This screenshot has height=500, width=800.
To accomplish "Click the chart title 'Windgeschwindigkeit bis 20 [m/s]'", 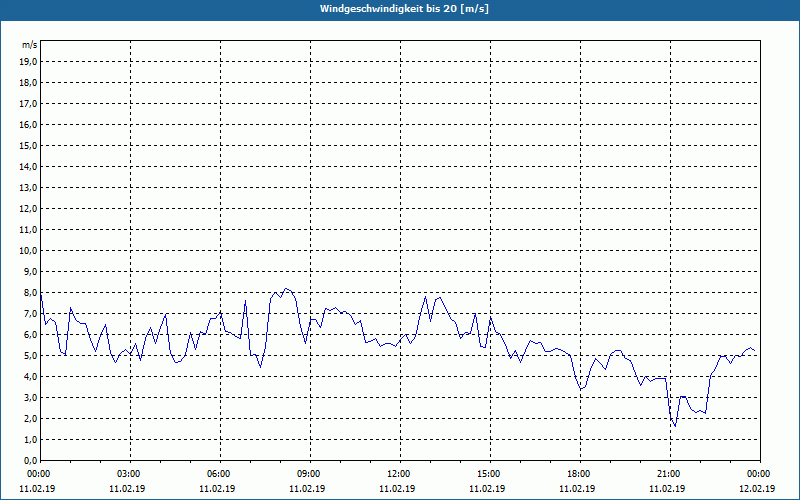I will [x=404, y=9].
